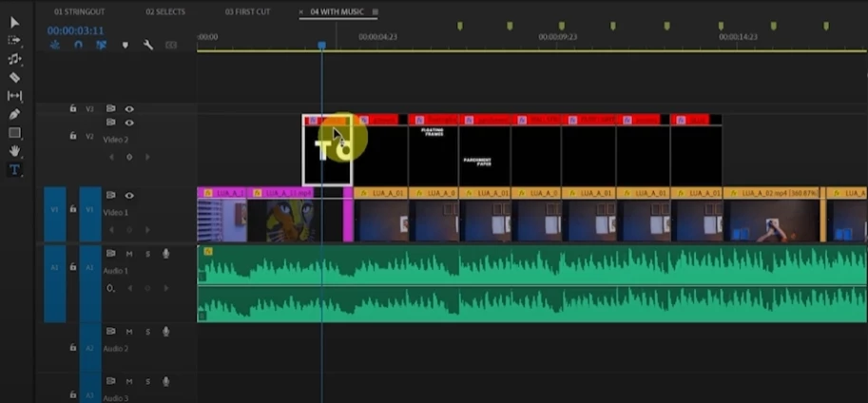Switch to 02 SELECTS sequence tab
The height and width of the screenshot is (403, 868).
165,11
